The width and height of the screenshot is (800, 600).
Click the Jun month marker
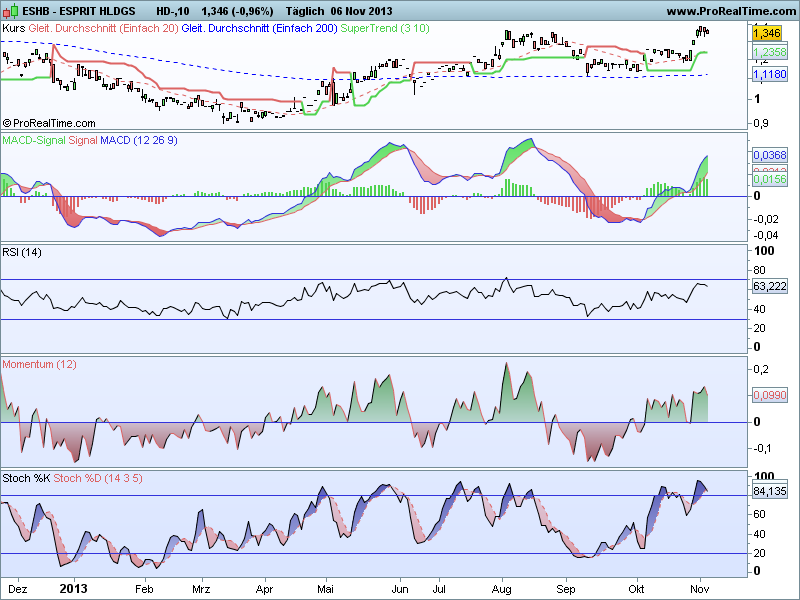tap(399, 589)
